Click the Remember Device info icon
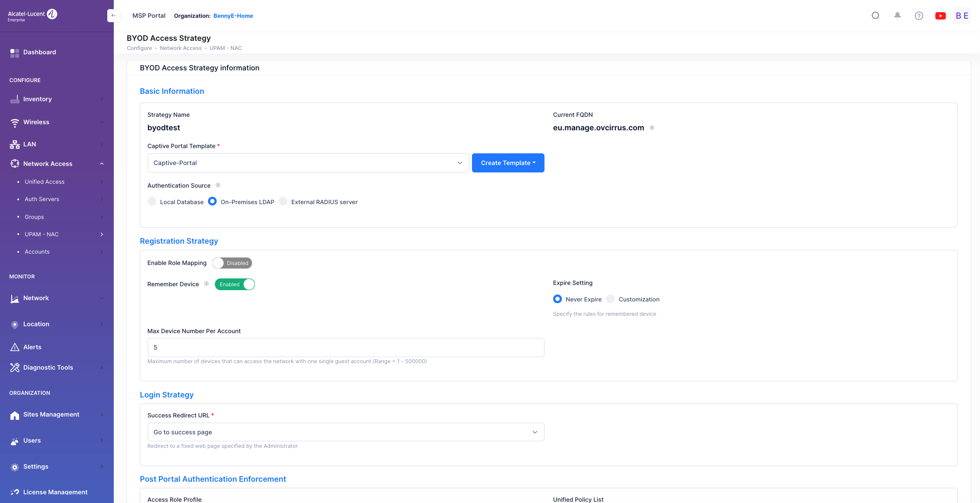980x503 pixels. pos(206,284)
